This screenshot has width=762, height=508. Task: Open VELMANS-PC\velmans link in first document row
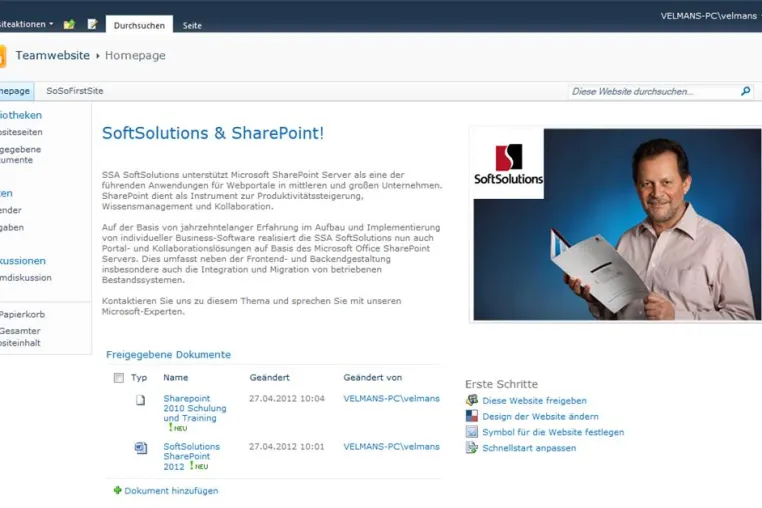pyautogui.click(x=391, y=398)
